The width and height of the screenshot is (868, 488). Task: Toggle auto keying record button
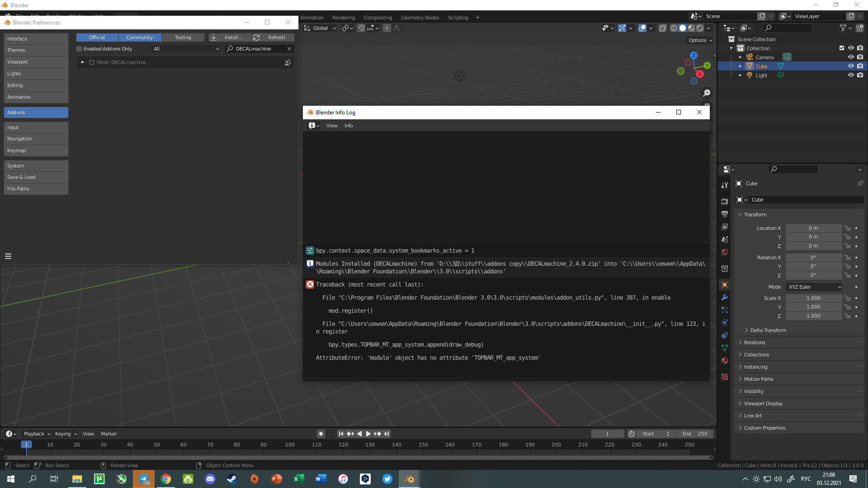[321, 434]
